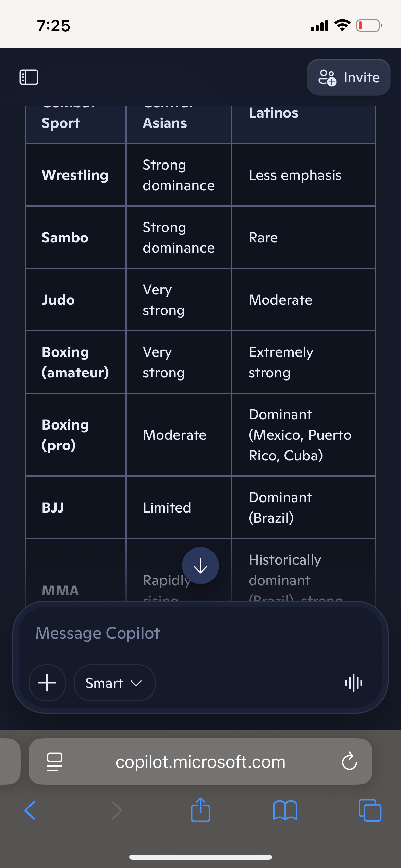
Task: Open the Smart mode dropdown
Action: tap(114, 683)
